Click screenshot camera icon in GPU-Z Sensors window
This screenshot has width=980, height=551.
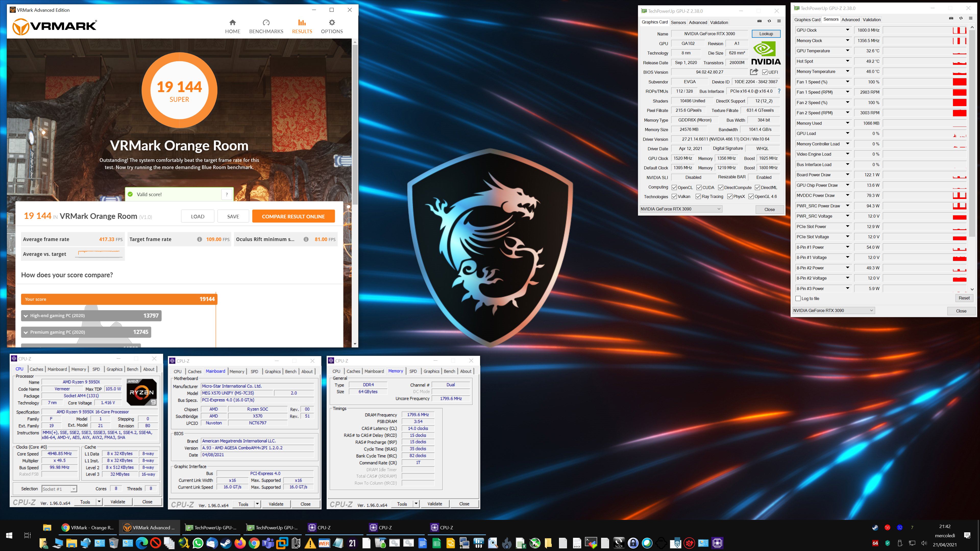(951, 18)
